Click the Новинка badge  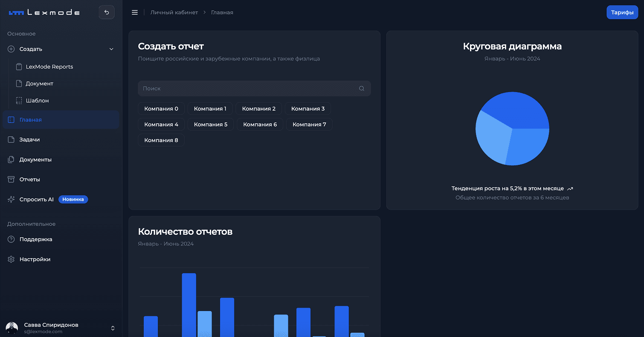click(x=73, y=199)
